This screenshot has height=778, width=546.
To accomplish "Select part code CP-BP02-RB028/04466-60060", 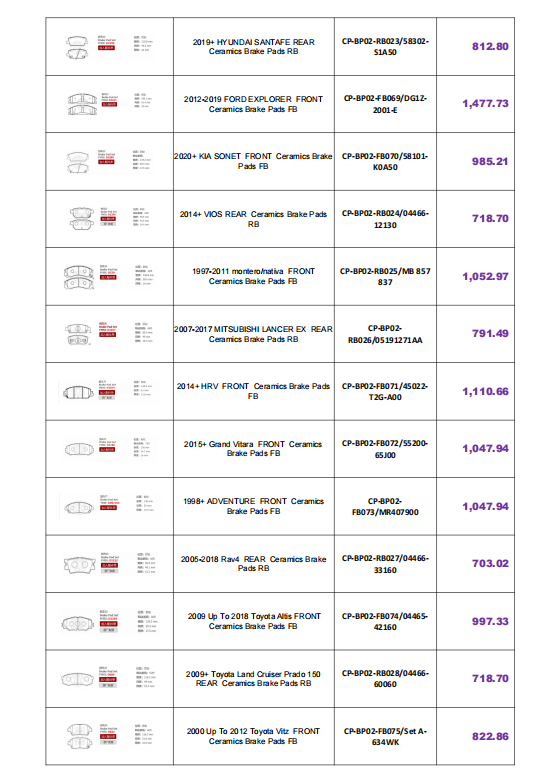I will (385, 679).
